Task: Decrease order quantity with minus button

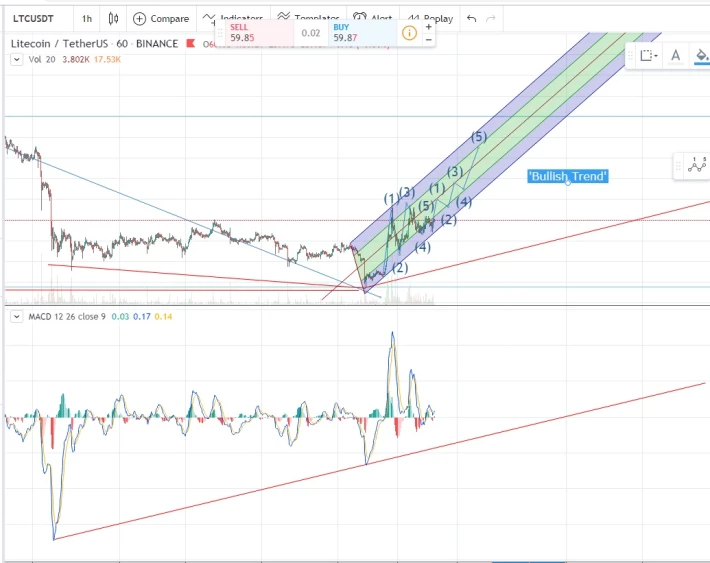Action: 428,39
